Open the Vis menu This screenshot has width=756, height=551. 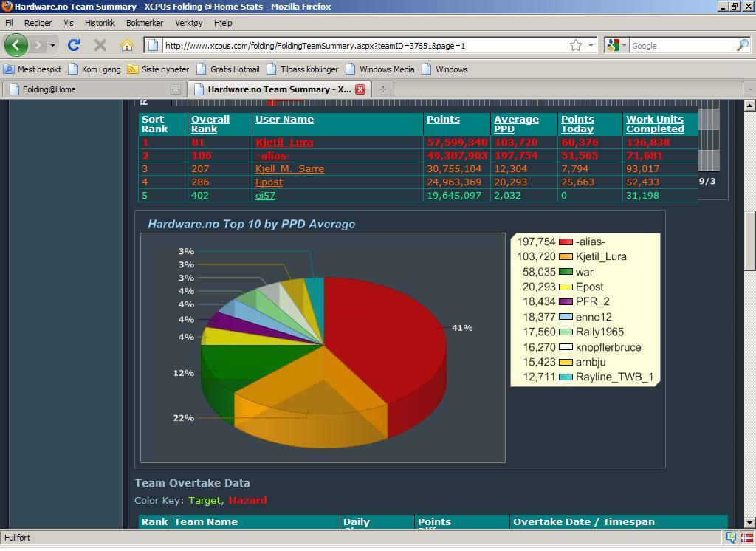click(69, 23)
